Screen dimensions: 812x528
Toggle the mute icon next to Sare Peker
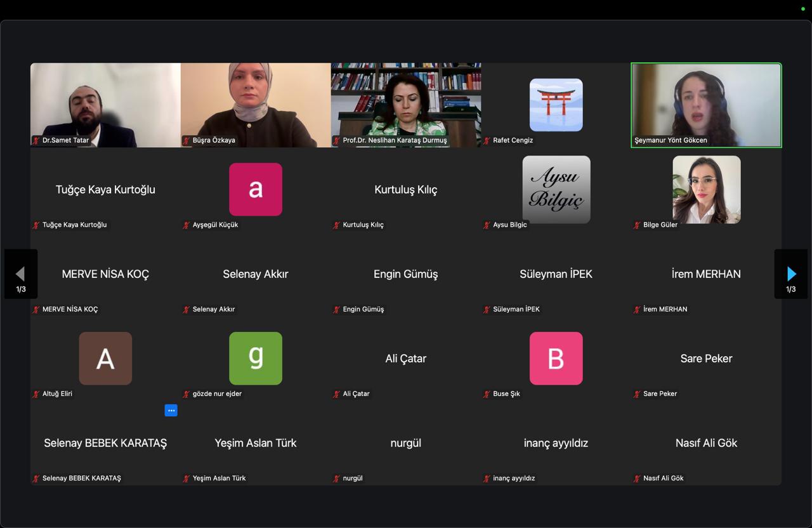tap(636, 394)
